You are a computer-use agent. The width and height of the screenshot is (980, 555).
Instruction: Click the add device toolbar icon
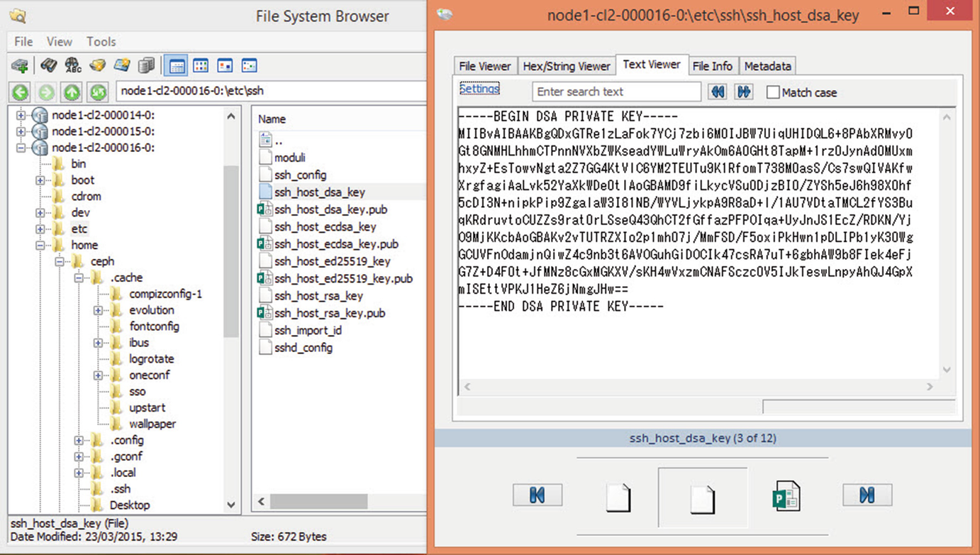click(x=20, y=66)
